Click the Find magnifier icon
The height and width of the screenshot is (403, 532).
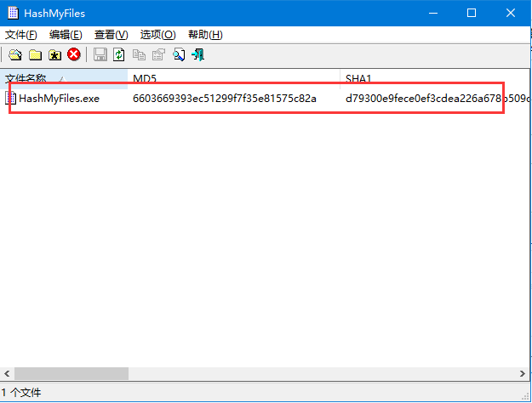coord(179,54)
